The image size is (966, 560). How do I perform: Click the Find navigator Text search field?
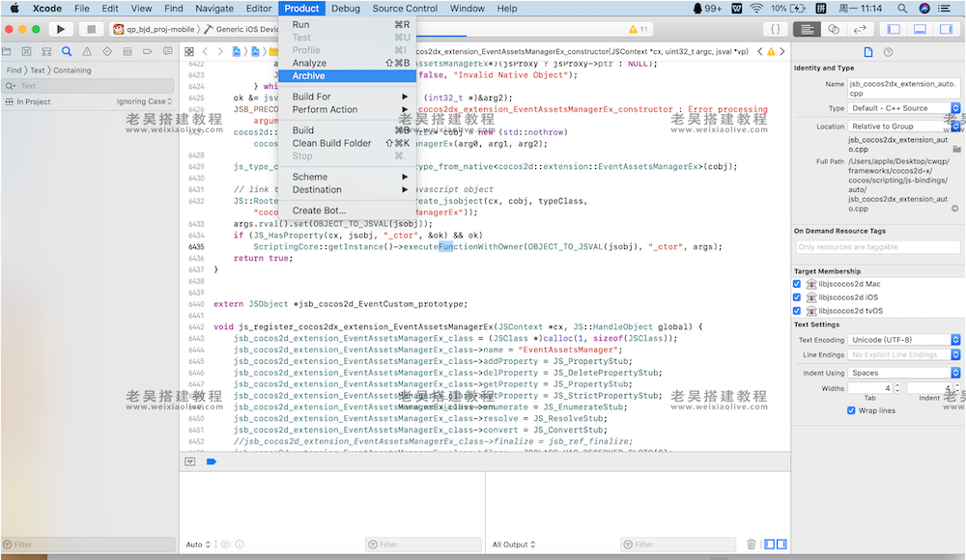click(92, 86)
